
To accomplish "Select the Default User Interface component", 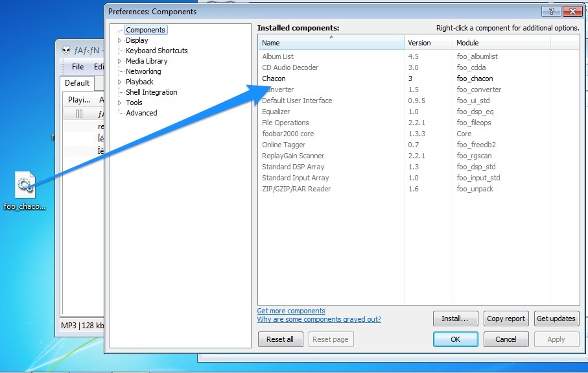I will pyautogui.click(x=419, y=101).
